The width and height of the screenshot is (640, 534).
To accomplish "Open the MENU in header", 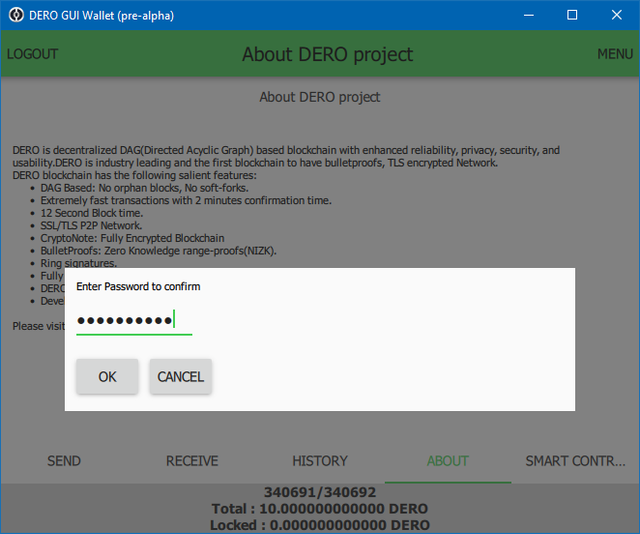I will pyautogui.click(x=615, y=54).
